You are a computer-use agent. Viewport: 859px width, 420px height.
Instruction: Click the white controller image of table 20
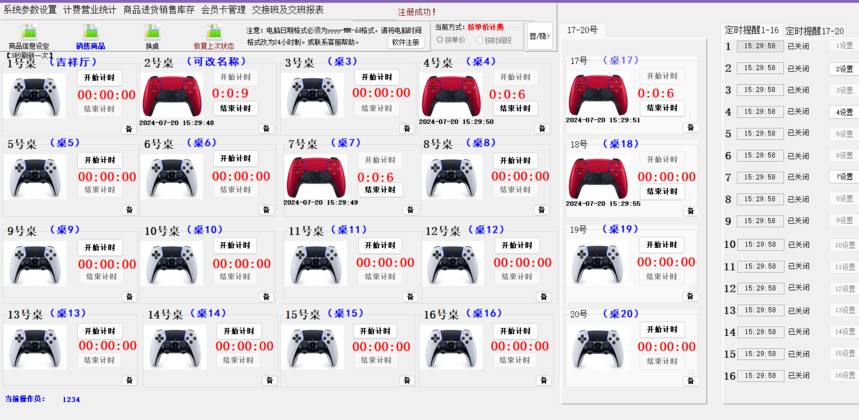point(598,347)
